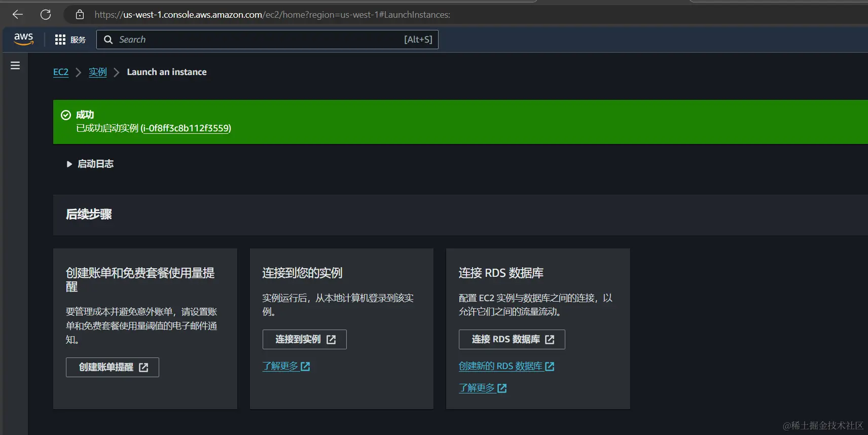Click the 连接 RDS 数据库 card title
The image size is (868, 435).
(501, 273)
